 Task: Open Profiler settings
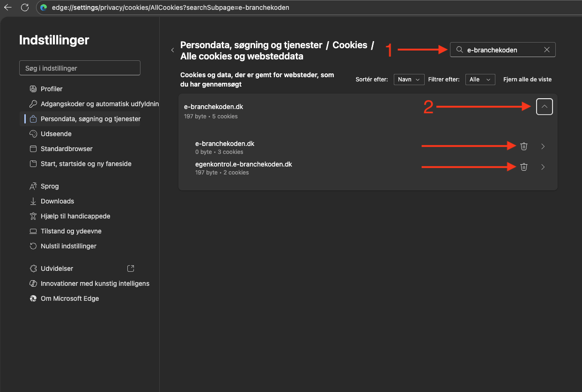point(52,89)
